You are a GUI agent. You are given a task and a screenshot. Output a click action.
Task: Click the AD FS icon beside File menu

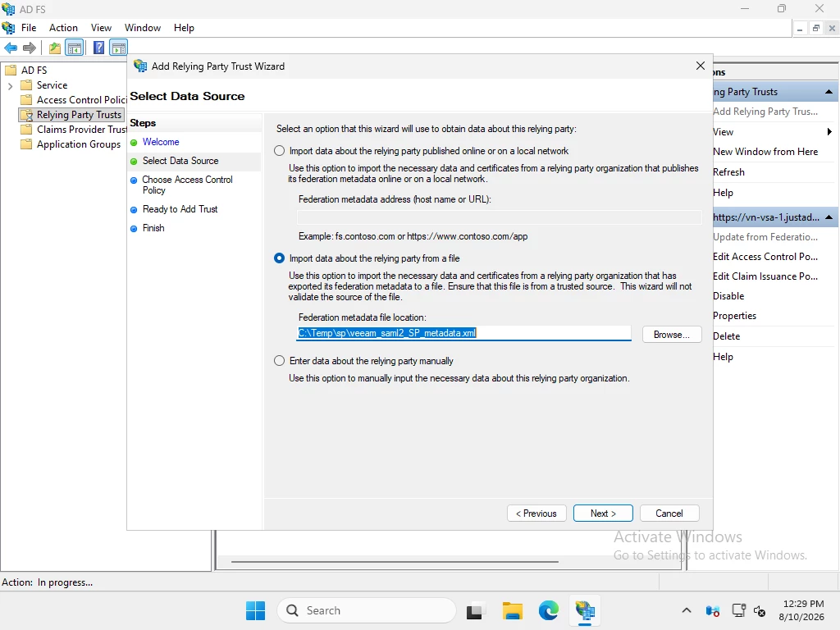[8, 28]
